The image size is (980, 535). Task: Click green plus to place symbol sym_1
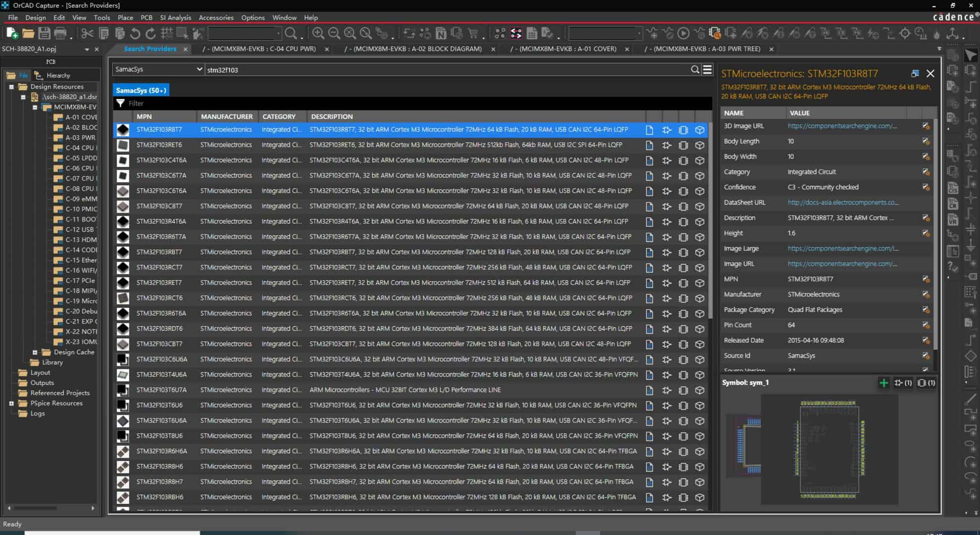(x=883, y=383)
